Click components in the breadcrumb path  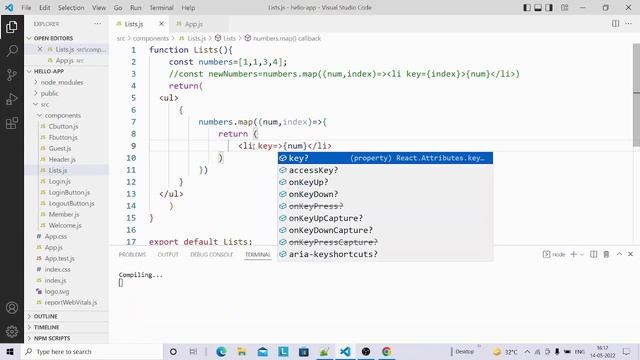[x=151, y=38]
